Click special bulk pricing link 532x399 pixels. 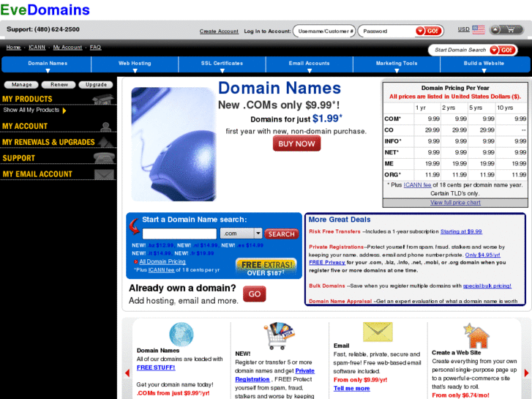[487, 286]
